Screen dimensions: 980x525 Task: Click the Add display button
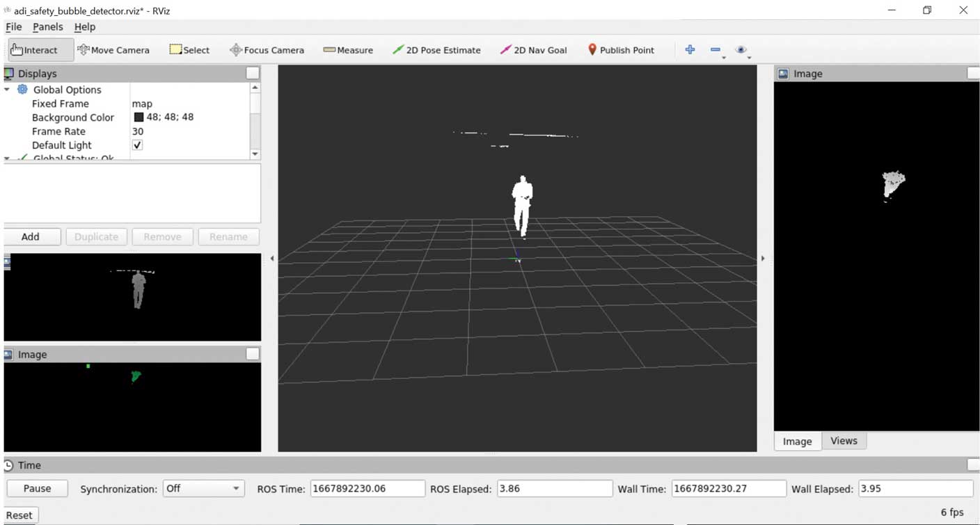(31, 236)
